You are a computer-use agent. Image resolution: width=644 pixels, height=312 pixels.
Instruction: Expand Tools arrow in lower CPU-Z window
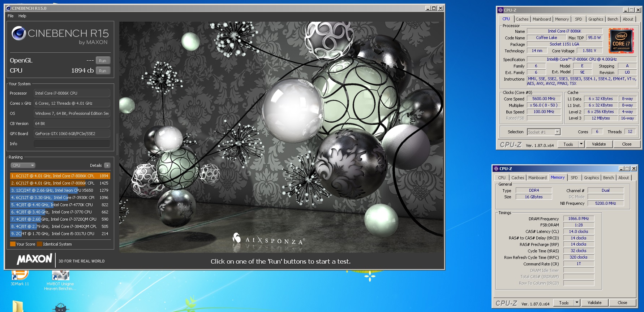577,303
